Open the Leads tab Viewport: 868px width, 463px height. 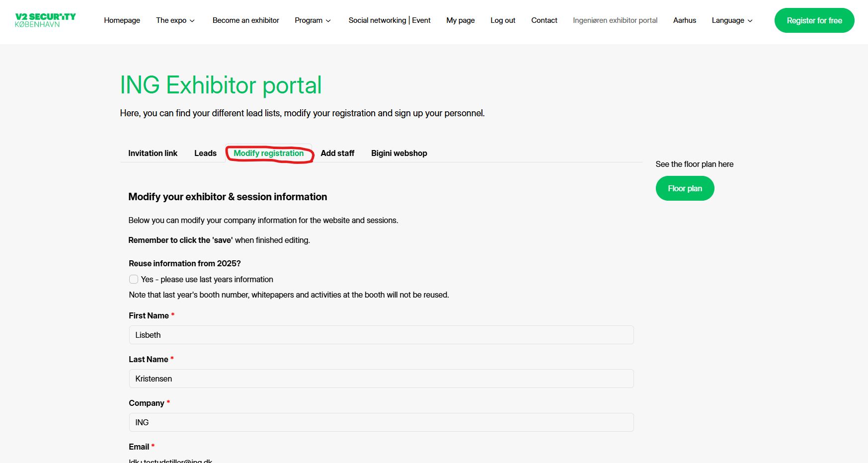(x=205, y=153)
